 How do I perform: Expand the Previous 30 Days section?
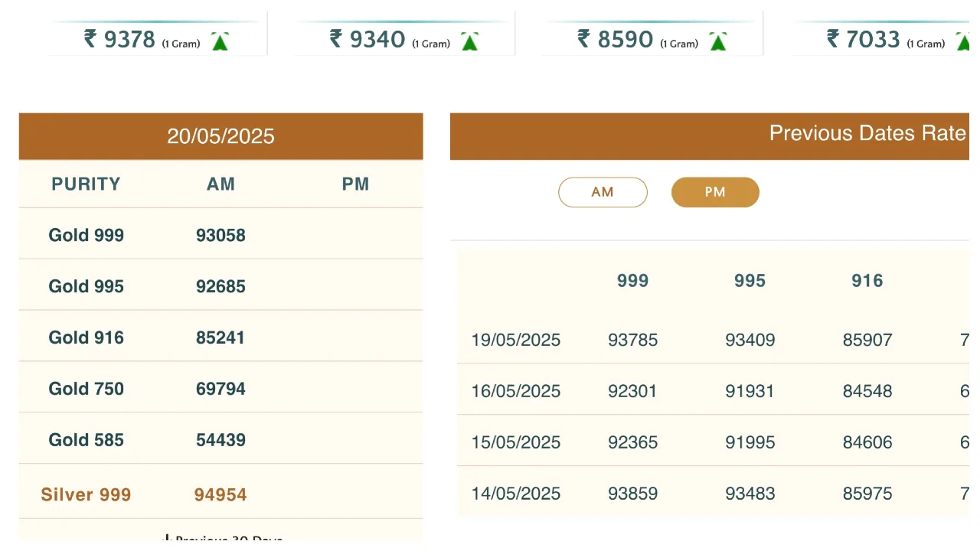click(x=222, y=539)
